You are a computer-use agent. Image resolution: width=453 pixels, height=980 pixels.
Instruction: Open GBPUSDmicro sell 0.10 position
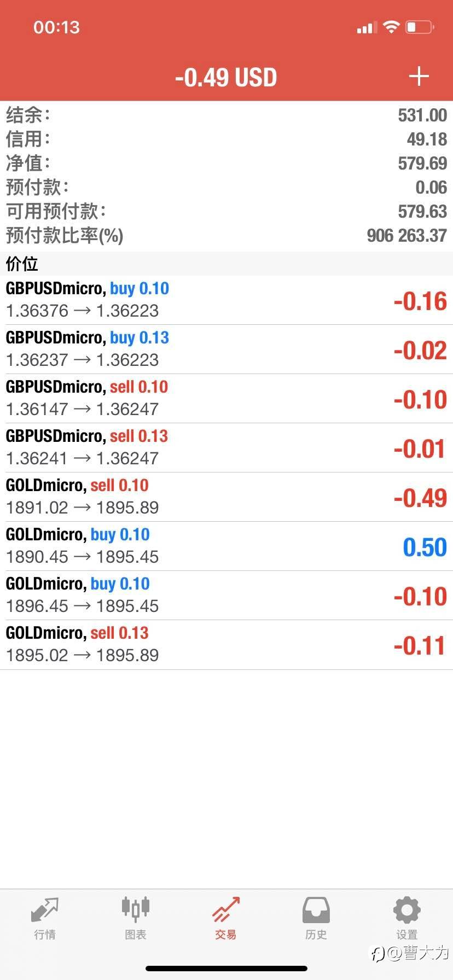pos(226,398)
